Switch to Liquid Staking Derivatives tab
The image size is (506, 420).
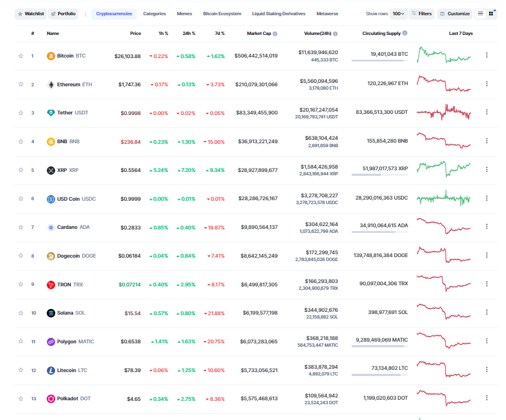(x=278, y=14)
